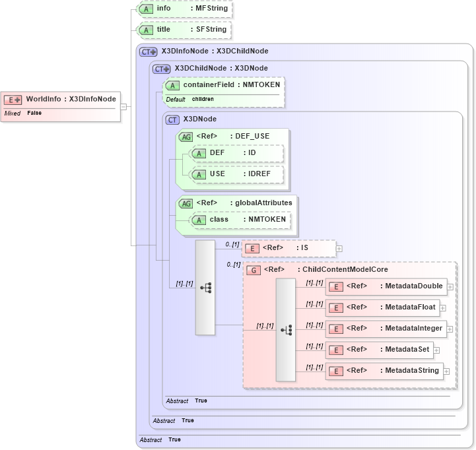Click the A icon beside containerField

(172, 86)
